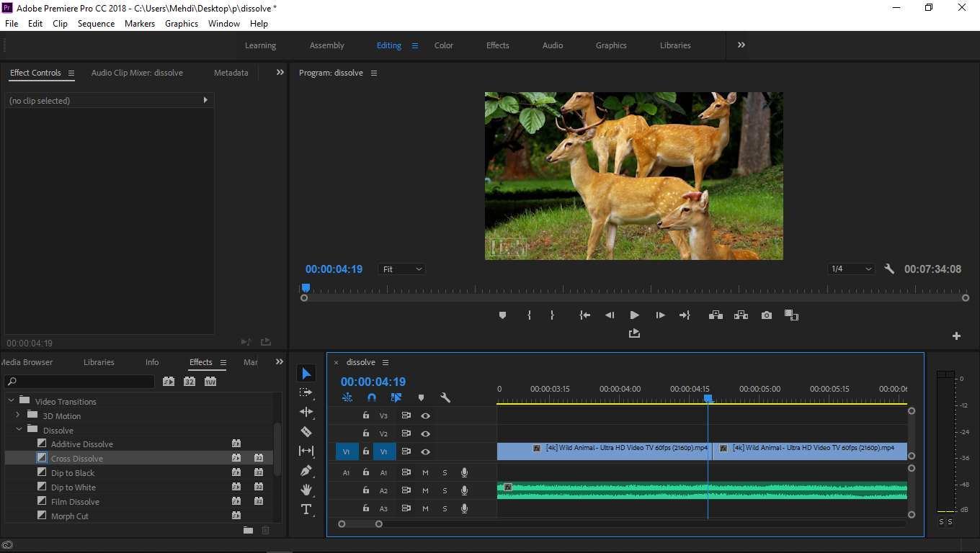This screenshot has width=980, height=553.
Task: Click the Lift button
Action: (716, 315)
